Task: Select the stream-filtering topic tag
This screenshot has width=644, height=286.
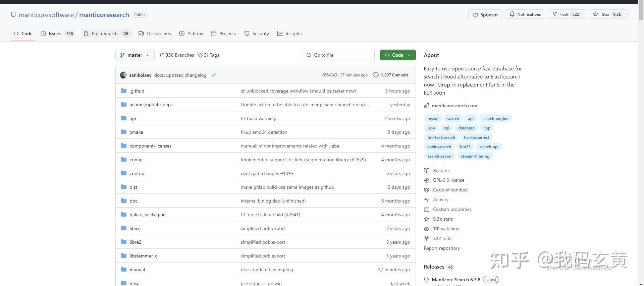Action: pyautogui.click(x=475, y=156)
